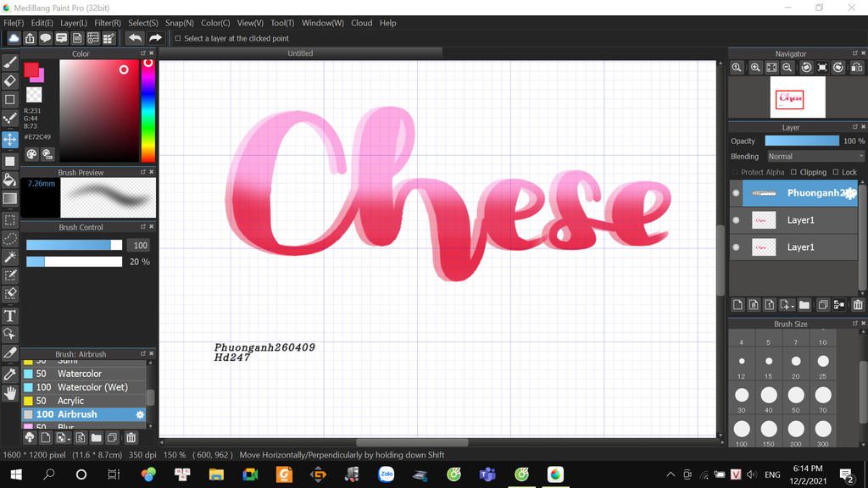Click the Redo arrow in toolbar

pyautogui.click(x=156, y=38)
